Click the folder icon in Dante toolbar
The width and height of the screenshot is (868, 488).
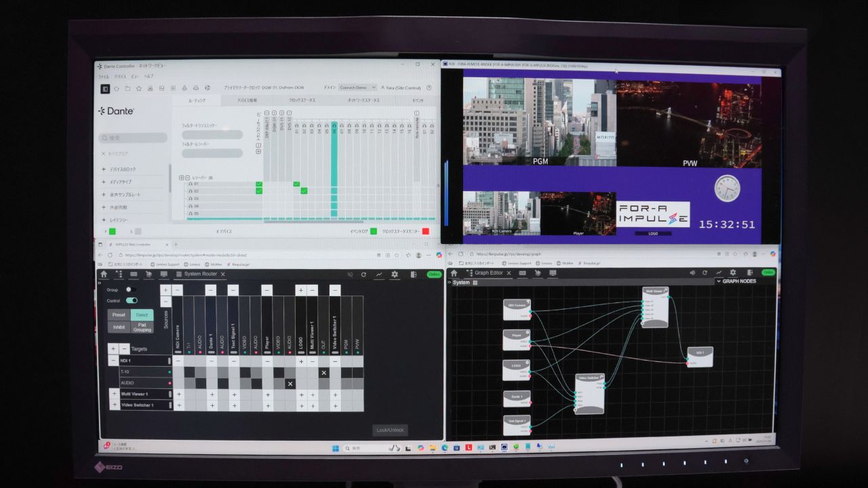127,88
